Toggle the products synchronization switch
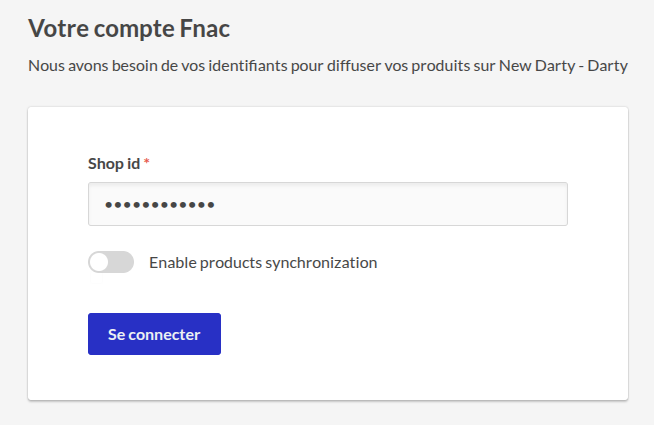654x425 pixels. click(111, 263)
